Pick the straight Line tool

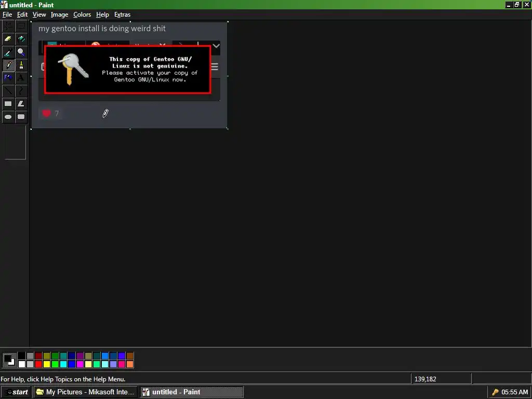pyautogui.click(x=8, y=90)
